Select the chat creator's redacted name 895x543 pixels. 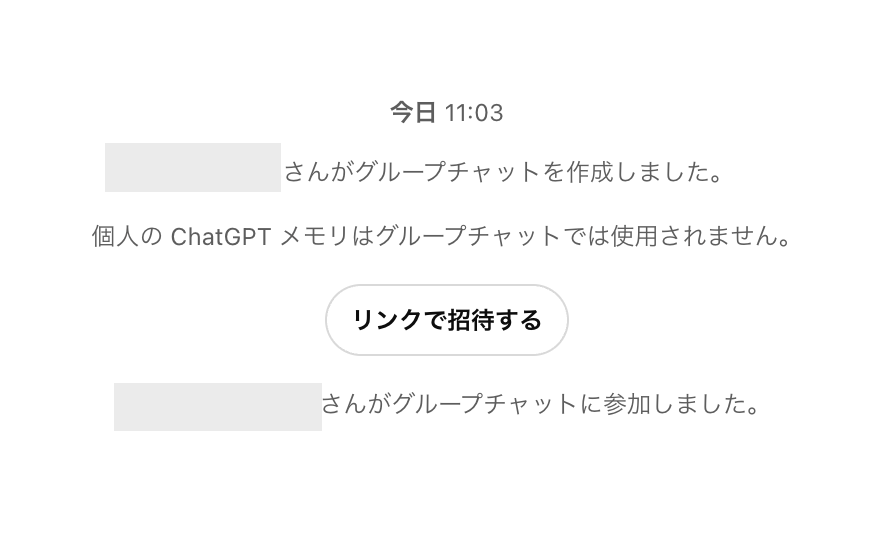[193, 168]
